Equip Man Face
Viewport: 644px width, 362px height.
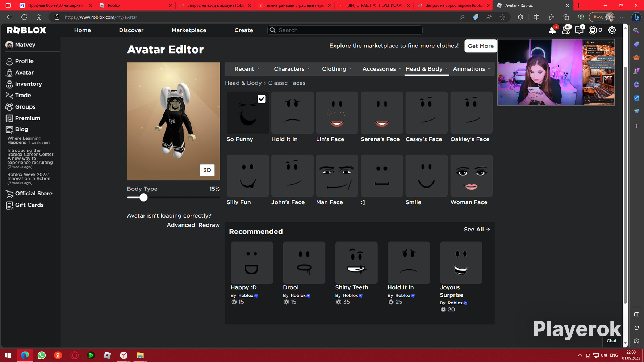pos(337,176)
